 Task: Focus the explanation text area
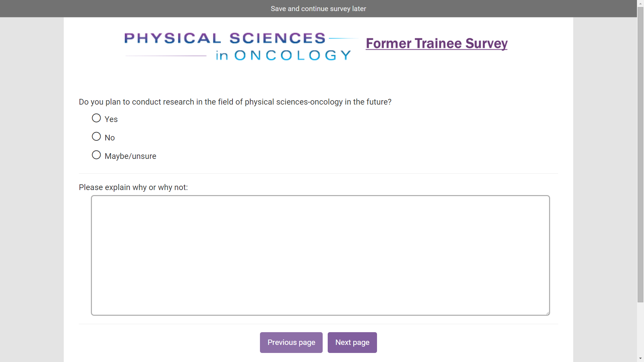click(x=320, y=255)
